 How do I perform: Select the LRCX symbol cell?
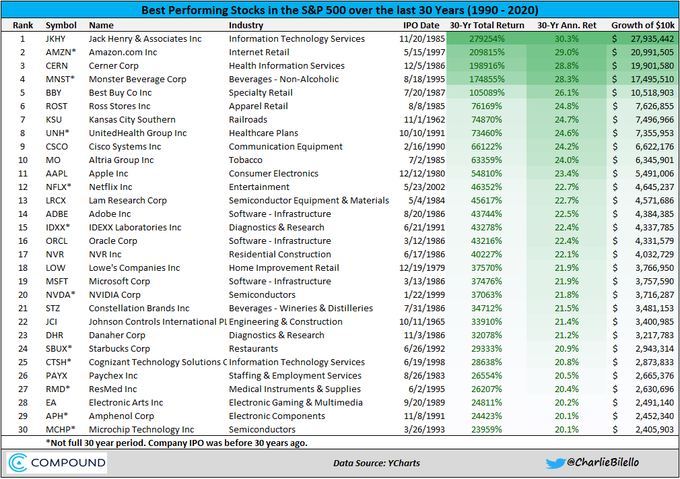coord(56,200)
